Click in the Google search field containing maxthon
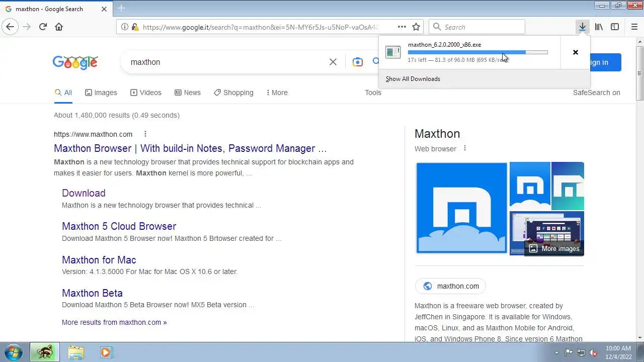 (x=226, y=62)
